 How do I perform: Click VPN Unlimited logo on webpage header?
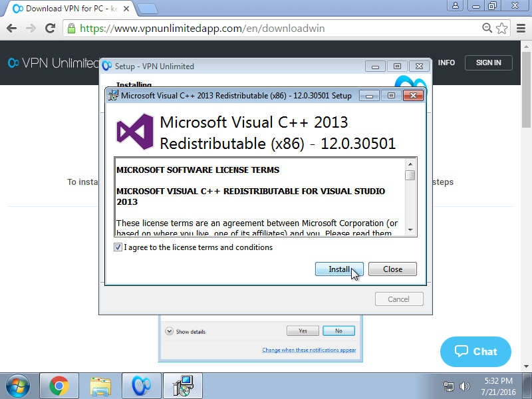(53, 63)
